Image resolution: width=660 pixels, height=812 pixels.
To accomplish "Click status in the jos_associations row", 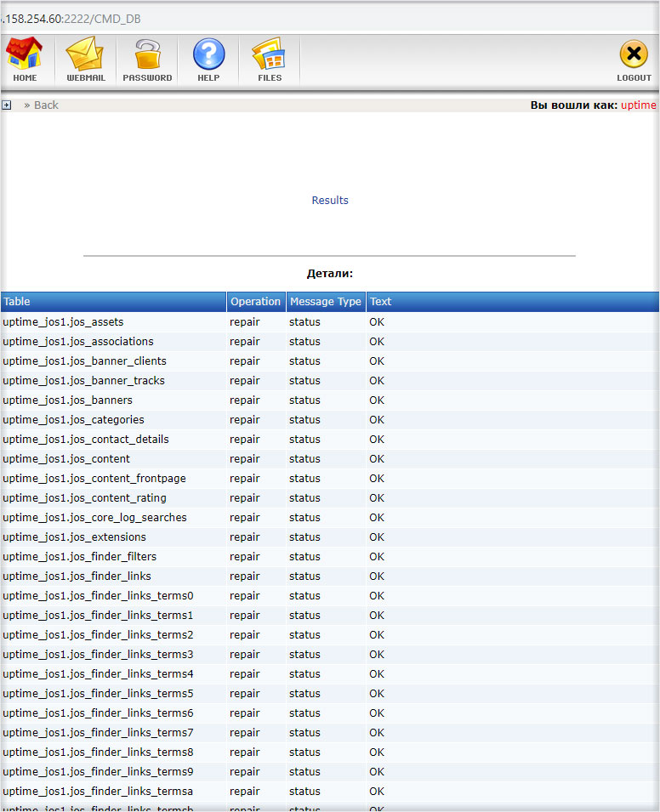I will [304, 342].
